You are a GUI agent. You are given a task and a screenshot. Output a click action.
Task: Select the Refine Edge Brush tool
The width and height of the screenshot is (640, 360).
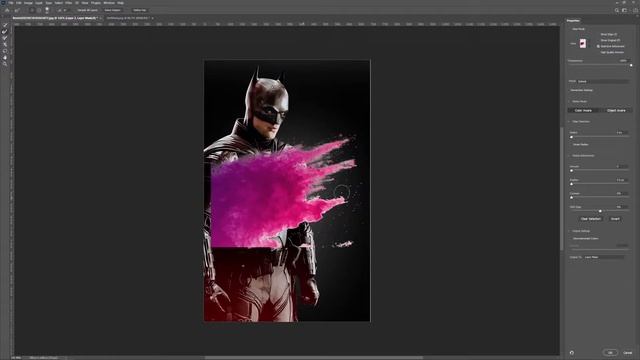[x=5, y=31]
